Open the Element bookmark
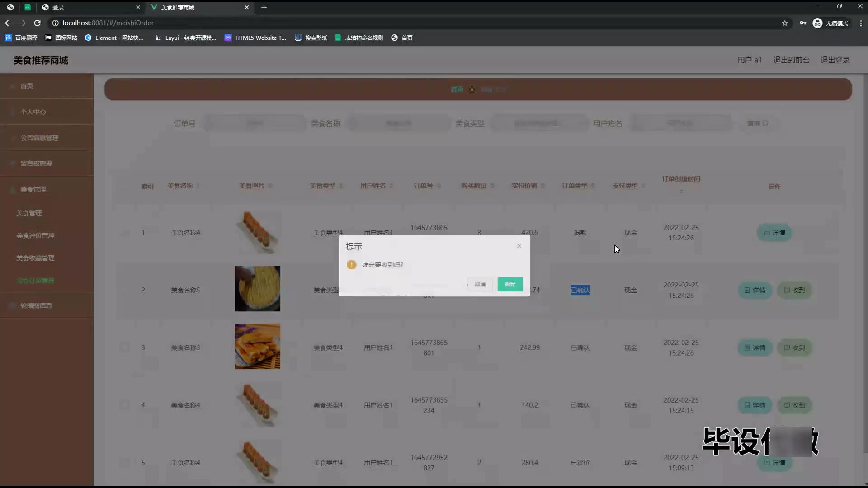This screenshot has height=488, width=868. [114, 38]
